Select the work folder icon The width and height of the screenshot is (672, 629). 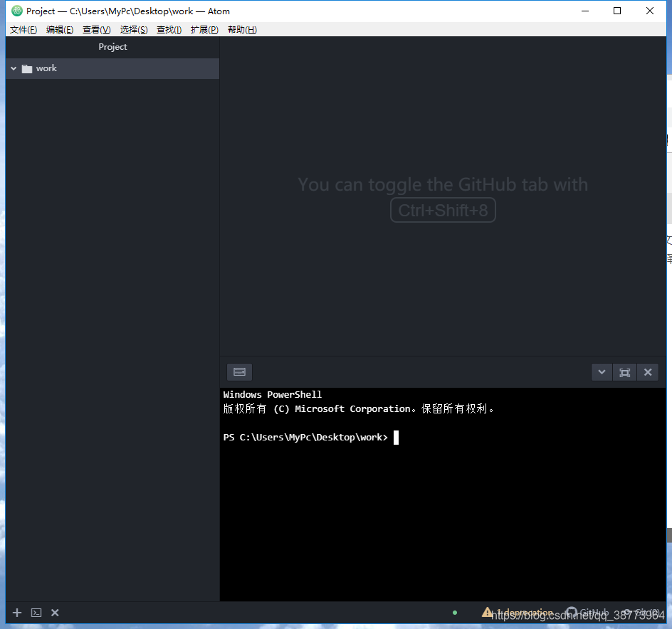(27, 68)
